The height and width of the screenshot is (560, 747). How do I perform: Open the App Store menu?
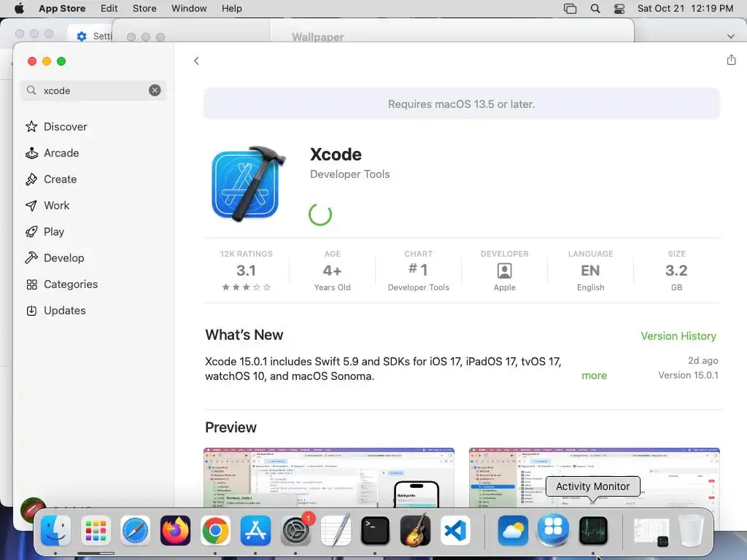(62, 9)
